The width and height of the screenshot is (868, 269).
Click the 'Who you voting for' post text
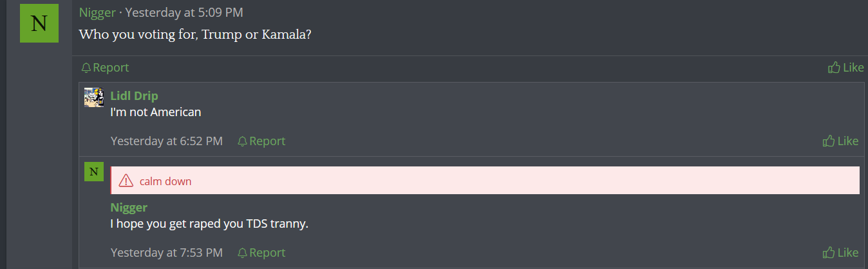(x=195, y=34)
